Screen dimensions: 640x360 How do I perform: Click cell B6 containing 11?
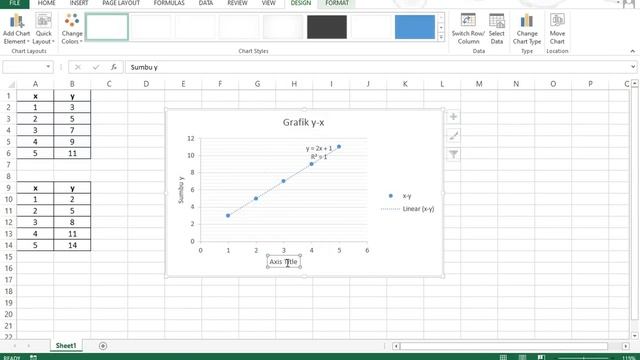pos(72,153)
